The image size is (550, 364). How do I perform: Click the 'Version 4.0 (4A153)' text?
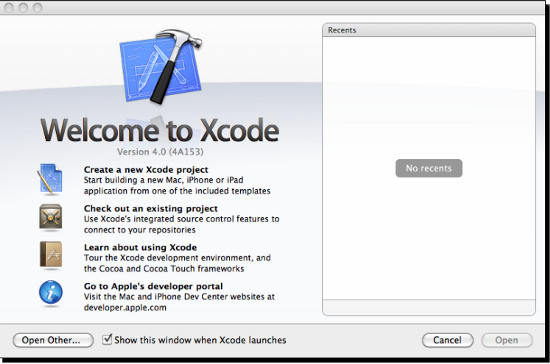point(160,152)
